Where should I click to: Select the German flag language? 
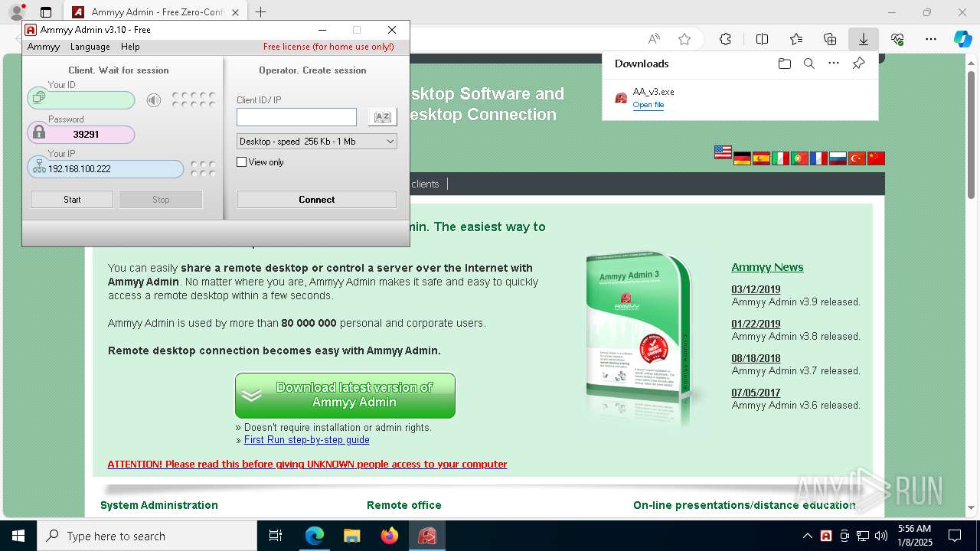tap(742, 158)
